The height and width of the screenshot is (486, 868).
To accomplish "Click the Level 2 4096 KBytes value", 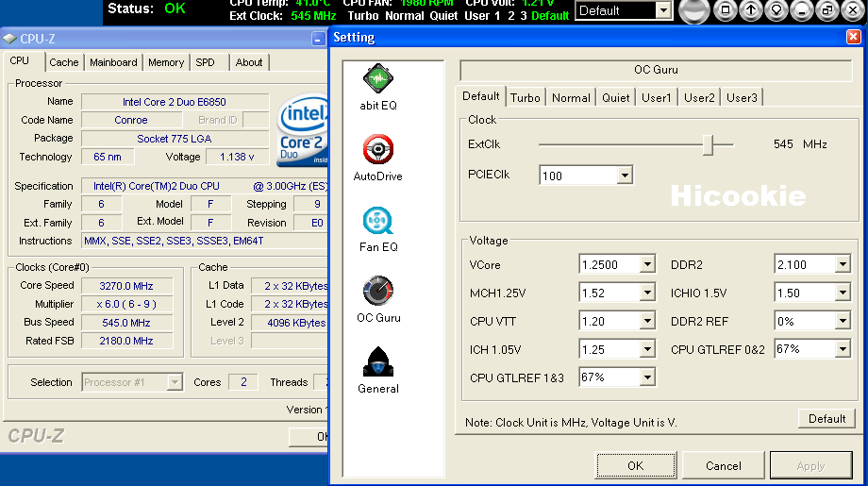I will click(290, 323).
